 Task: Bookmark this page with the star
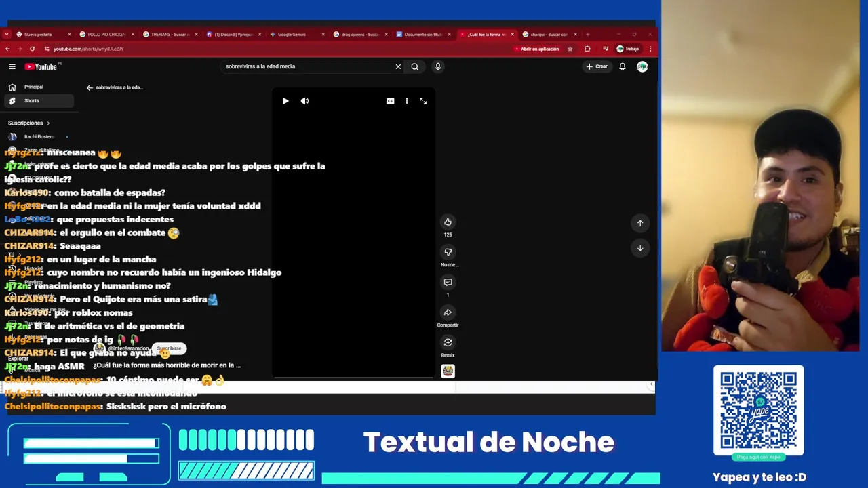point(570,49)
